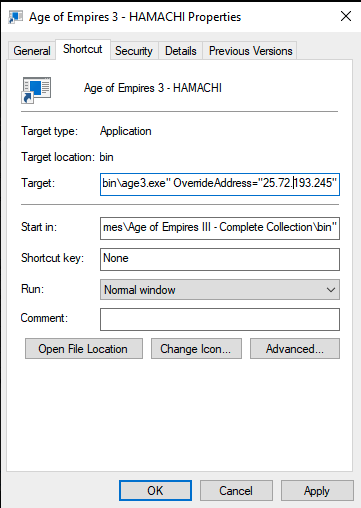Click the 'Target location:' label
Screen dimensions: 361x508
pyautogui.click(x=58, y=157)
